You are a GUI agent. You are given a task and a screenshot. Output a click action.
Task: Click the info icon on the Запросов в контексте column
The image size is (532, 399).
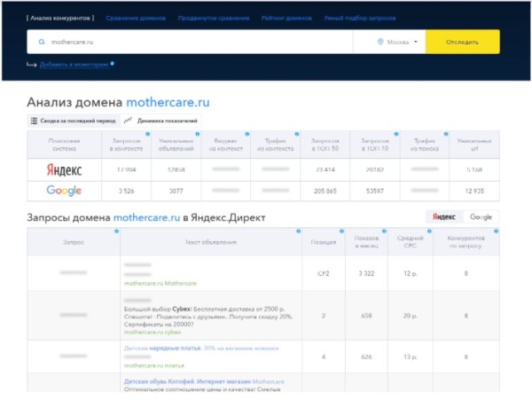point(147,134)
